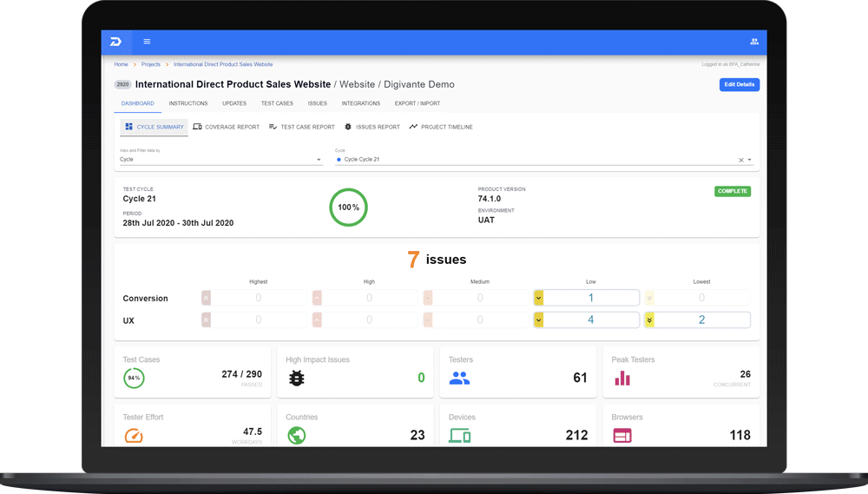Open the hamburger navigation menu
The width and height of the screenshot is (868, 494).
147,42
